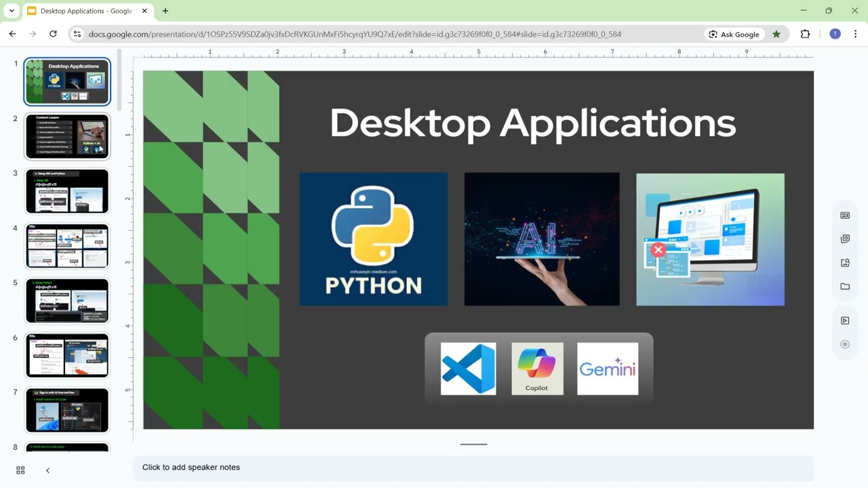Select slide 6 thumbnail in the filmstrip
Viewport: 868px width, 488px height.
[67, 356]
